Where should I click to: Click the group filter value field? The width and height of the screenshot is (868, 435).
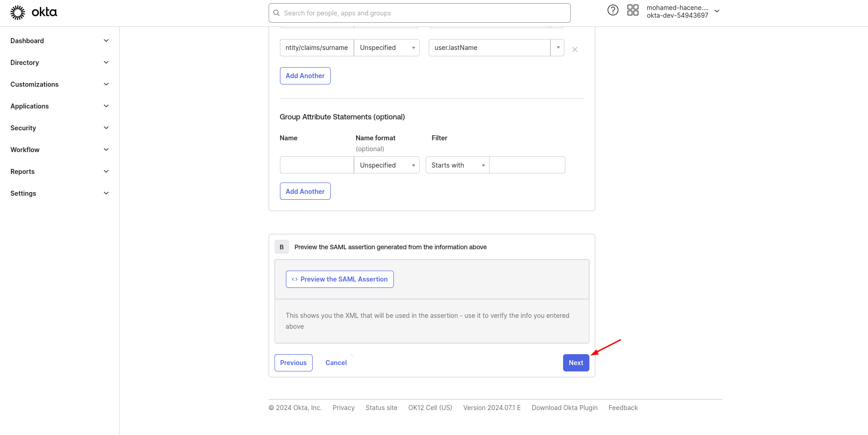[527, 165]
